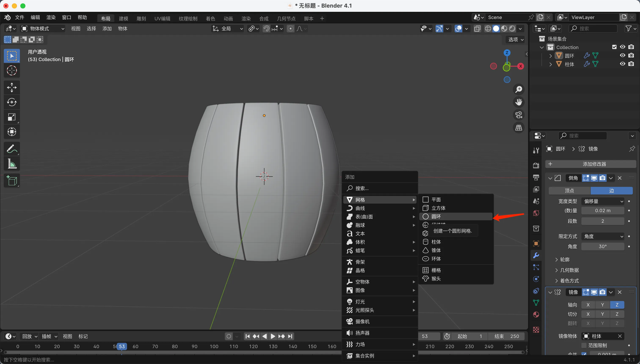
Task: Switch to the 建模 workspace tab
Action: click(123, 19)
